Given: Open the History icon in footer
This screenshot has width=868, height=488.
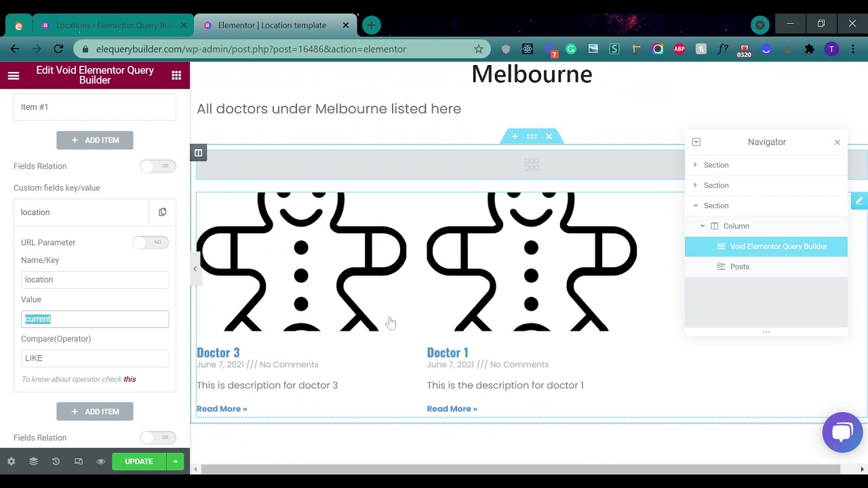Looking at the screenshot, I should [x=56, y=462].
